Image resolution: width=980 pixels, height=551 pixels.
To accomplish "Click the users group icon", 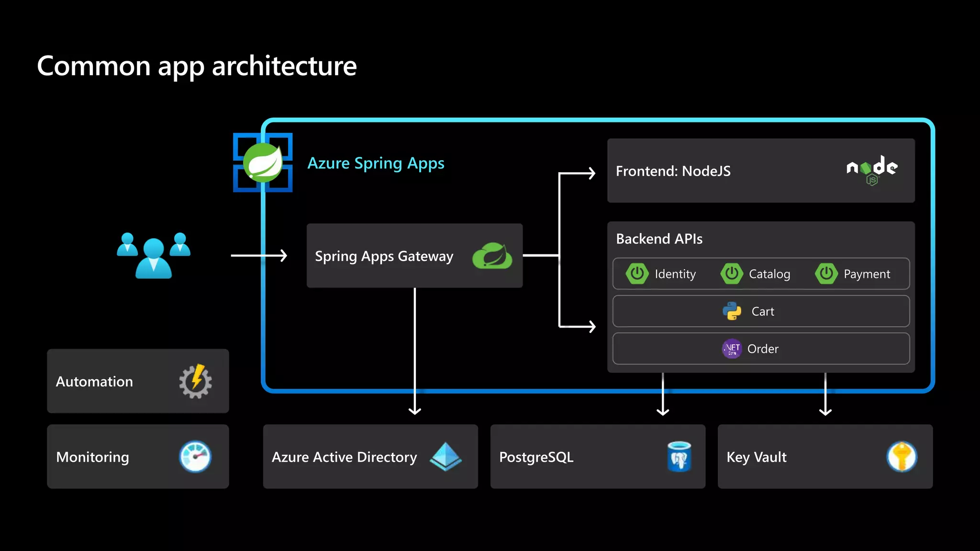I will (x=154, y=255).
